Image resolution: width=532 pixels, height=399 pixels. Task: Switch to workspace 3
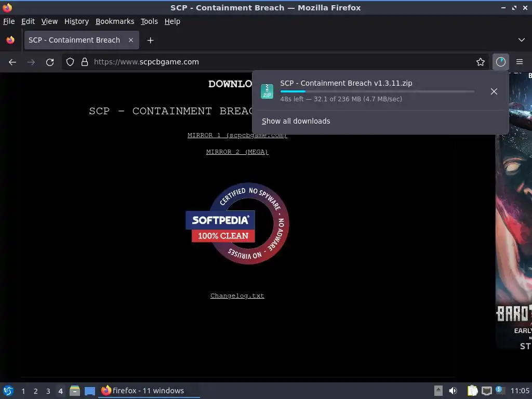coord(48,391)
